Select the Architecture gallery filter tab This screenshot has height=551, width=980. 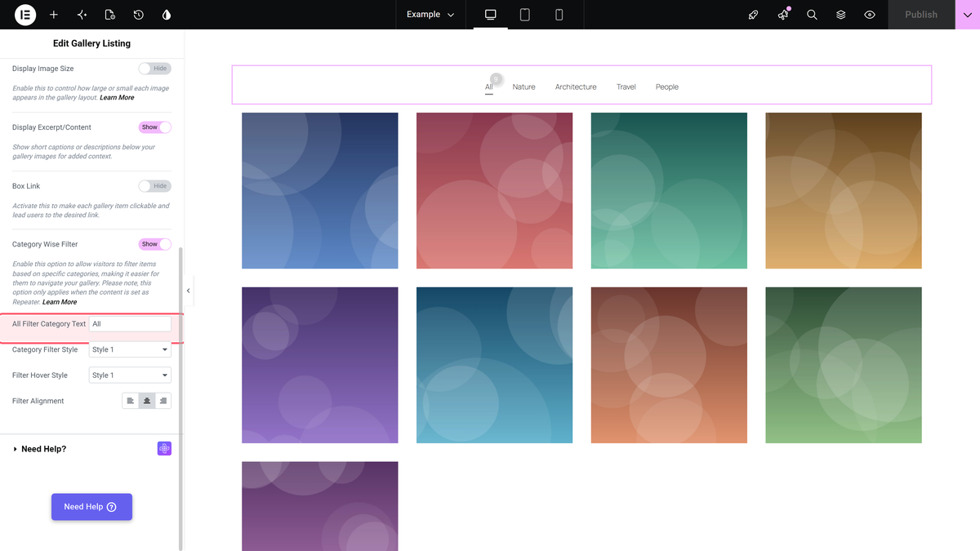tap(576, 87)
